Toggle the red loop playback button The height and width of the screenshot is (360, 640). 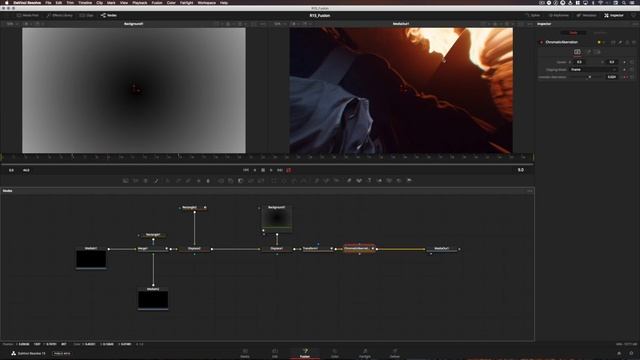coord(289,170)
